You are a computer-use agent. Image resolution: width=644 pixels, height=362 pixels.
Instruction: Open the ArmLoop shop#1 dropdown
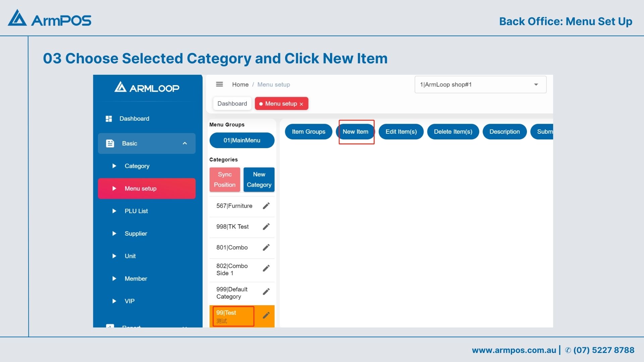[x=480, y=84]
